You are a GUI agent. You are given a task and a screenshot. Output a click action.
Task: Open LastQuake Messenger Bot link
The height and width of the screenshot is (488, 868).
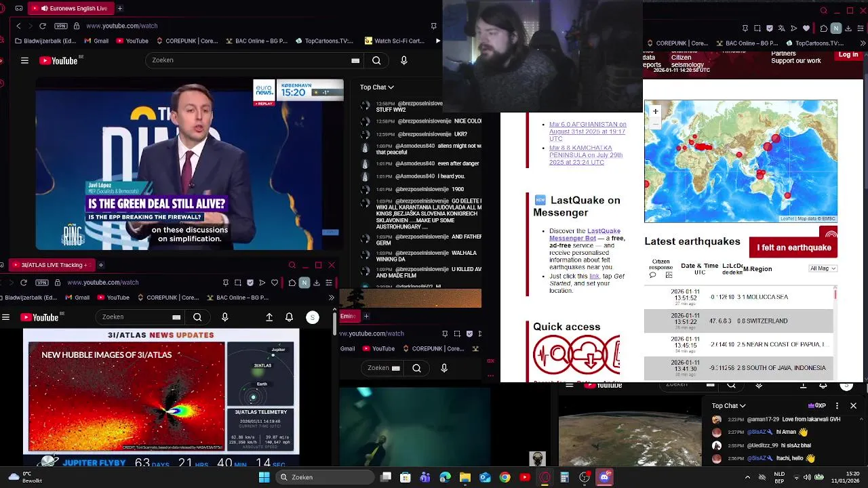pos(585,235)
